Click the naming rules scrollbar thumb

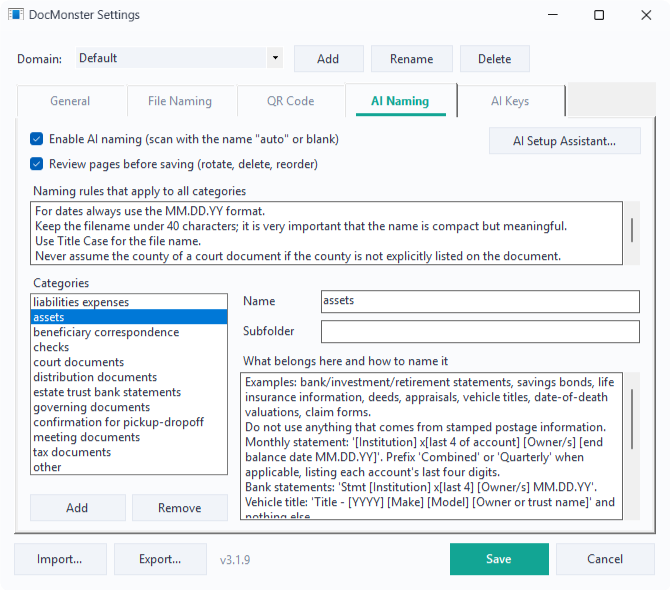coord(632,230)
